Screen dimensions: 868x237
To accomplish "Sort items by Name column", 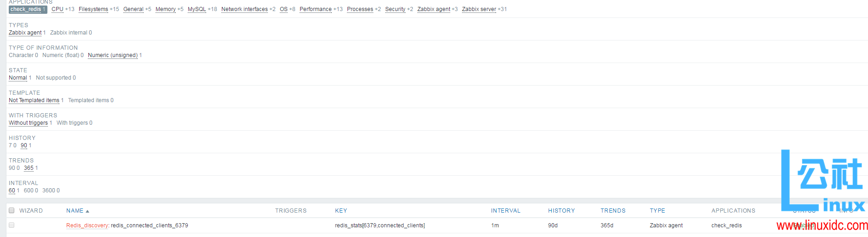I will pyautogui.click(x=75, y=211).
